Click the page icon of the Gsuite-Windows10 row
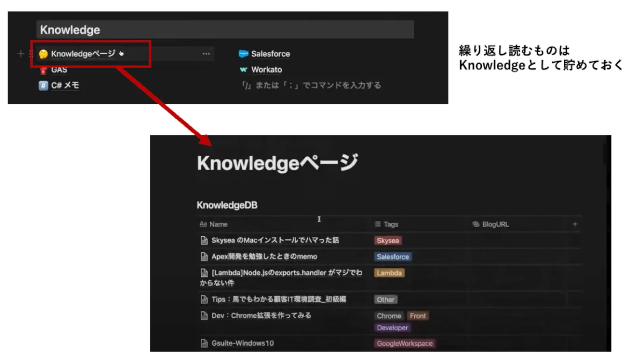This screenshot has height=357, width=644. pyautogui.click(x=204, y=343)
